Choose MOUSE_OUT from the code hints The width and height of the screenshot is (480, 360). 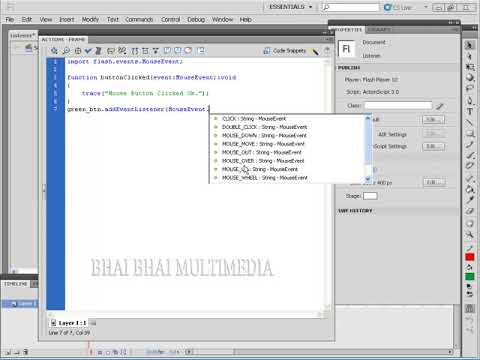click(x=288, y=152)
